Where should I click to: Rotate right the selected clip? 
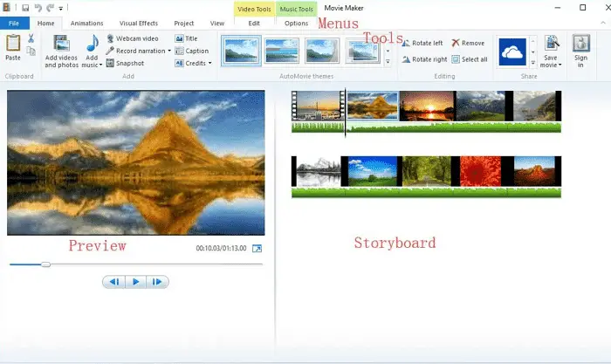424,59
